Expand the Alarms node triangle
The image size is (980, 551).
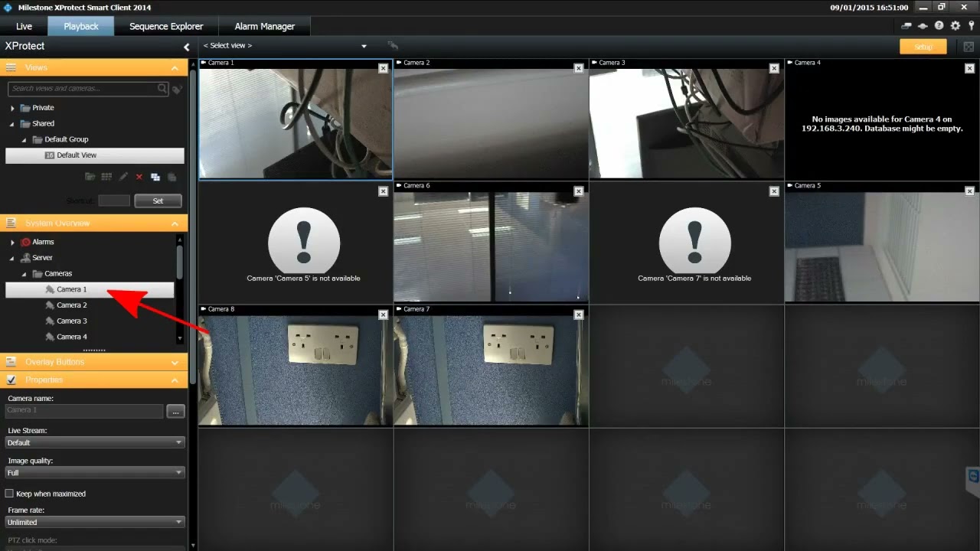pos(12,242)
